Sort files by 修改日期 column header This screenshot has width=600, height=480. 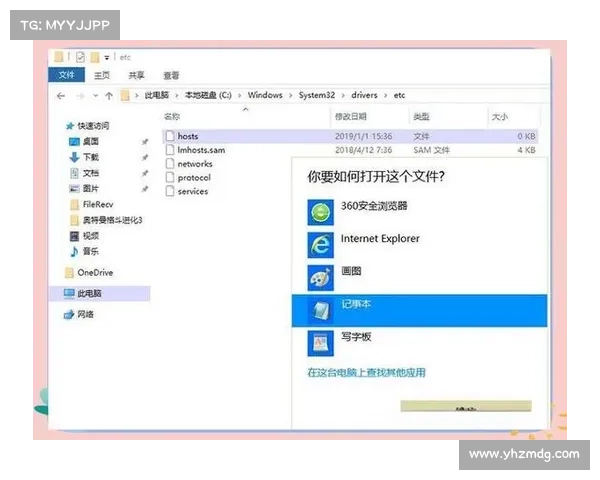click(x=350, y=117)
